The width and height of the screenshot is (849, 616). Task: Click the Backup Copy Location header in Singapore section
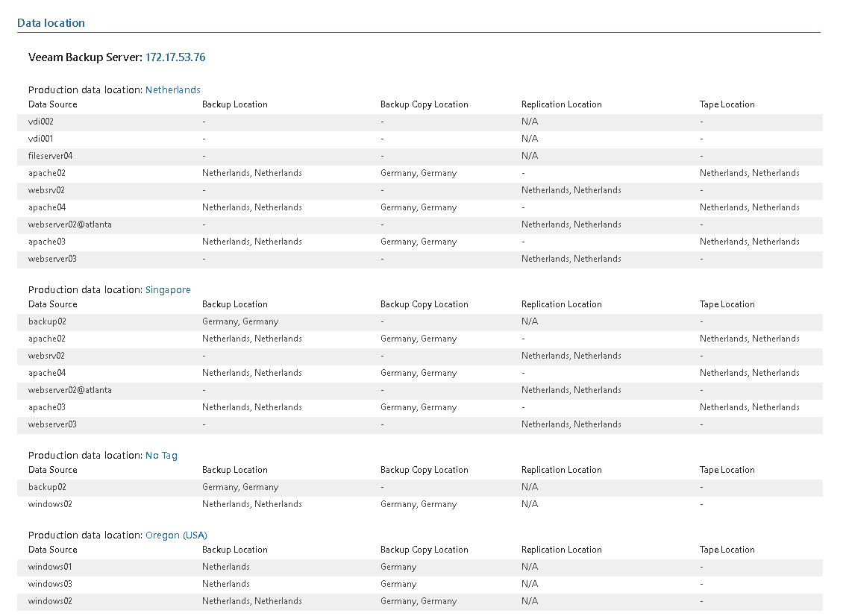pyautogui.click(x=424, y=304)
